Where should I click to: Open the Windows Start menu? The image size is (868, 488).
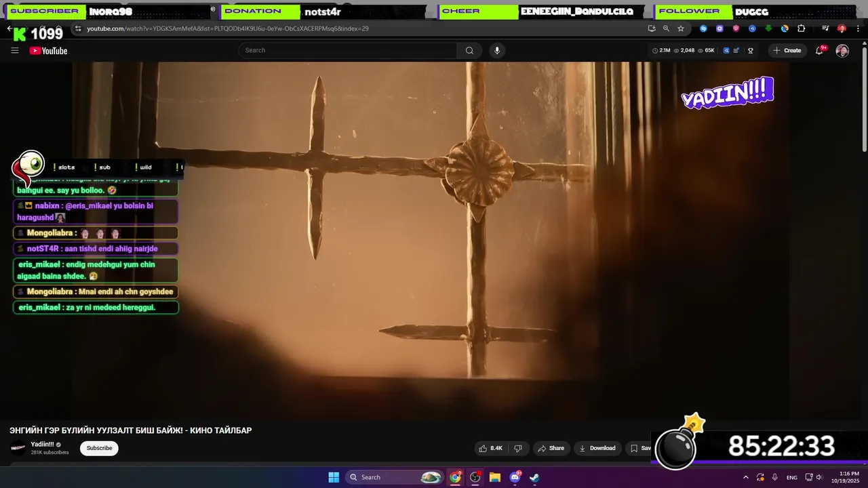(334, 477)
